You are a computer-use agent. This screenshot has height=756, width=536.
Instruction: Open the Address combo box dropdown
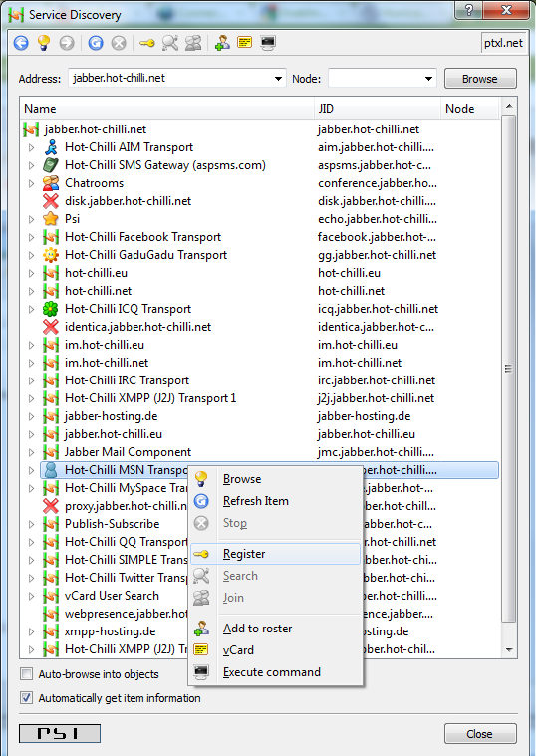(278, 79)
